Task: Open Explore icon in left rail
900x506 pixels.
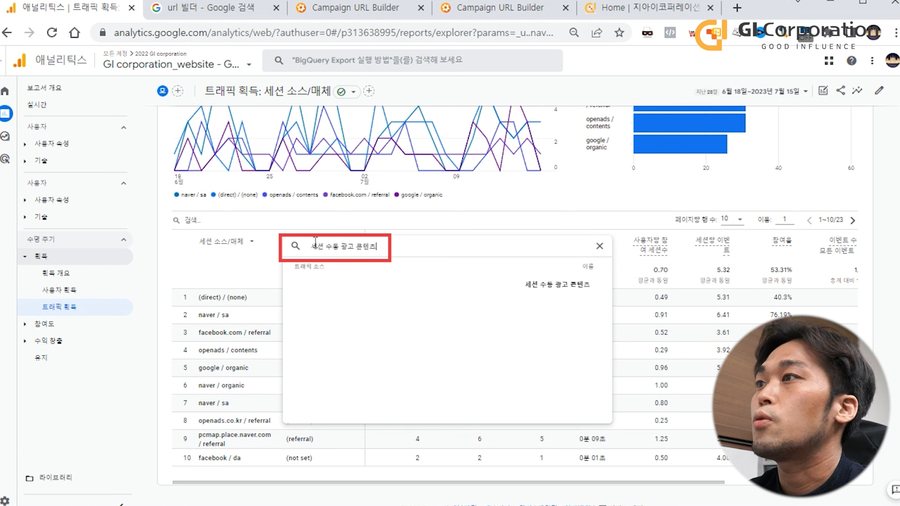Action: click(5, 137)
